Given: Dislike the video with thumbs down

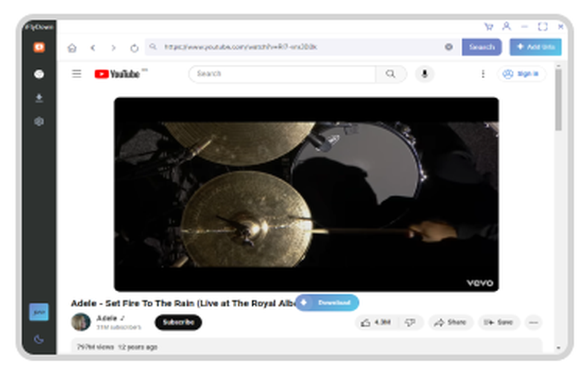Looking at the screenshot, I should (x=410, y=322).
